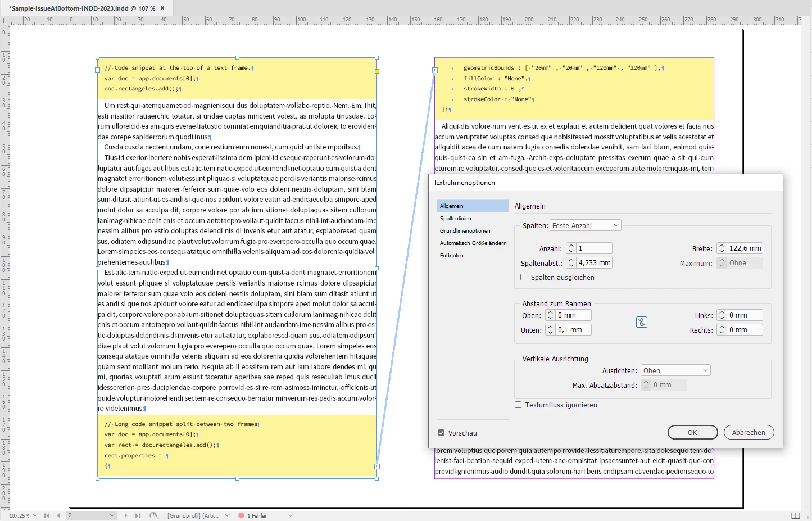Click the 'Abstand zum Rahmen' group label
812x521 pixels.
tap(556, 303)
